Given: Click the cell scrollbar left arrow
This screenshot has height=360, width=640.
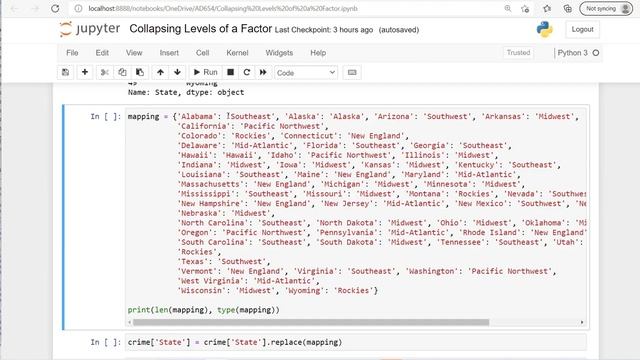Looking at the screenshot, I should click(130, 322).
